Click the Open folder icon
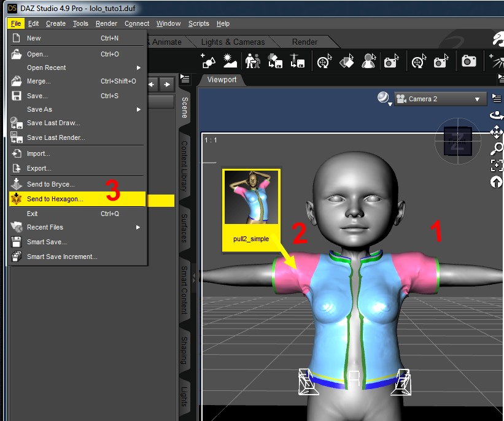 17,54
